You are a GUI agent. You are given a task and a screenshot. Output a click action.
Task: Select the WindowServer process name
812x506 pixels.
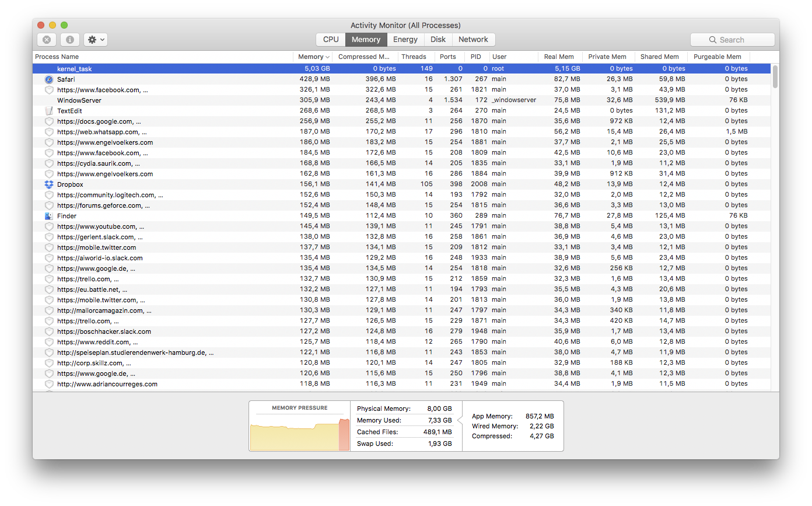point(79,100)
